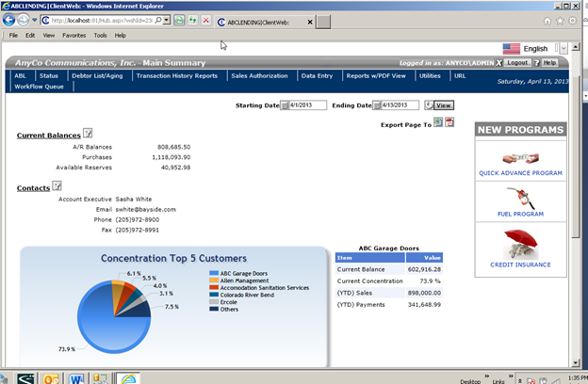Click the browser Home icon

(547, 21)
